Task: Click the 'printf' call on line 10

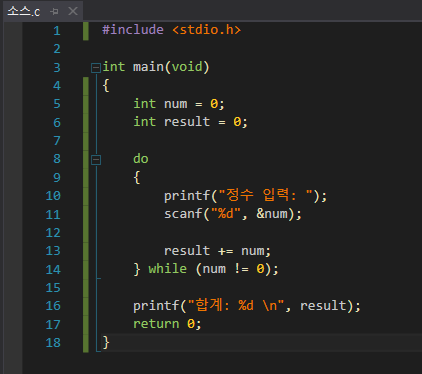Action: [187, 195]
